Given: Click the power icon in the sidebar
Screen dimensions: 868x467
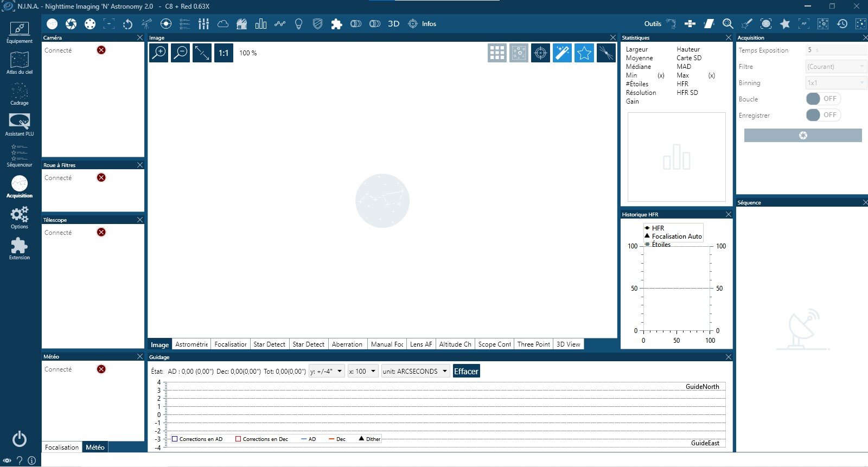Looking at the screenshot, I should [x=20, y=439].
